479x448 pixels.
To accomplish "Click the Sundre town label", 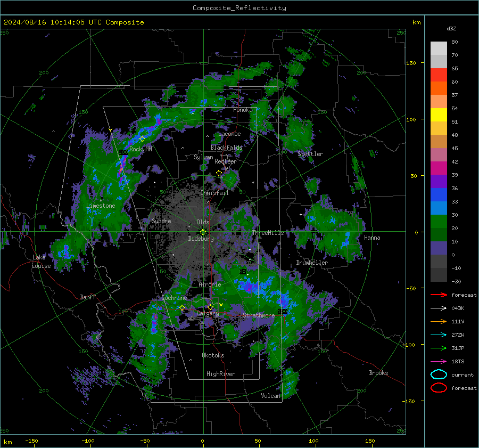I will (161, 221).
